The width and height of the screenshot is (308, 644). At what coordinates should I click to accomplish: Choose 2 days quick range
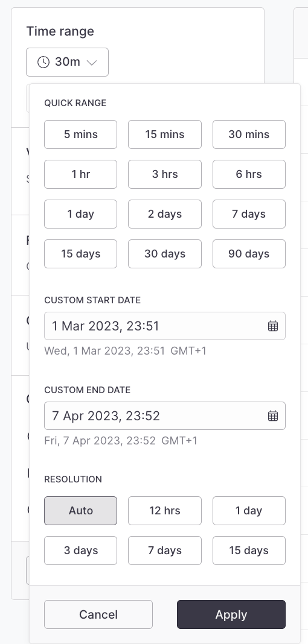(x=165, y=214)
